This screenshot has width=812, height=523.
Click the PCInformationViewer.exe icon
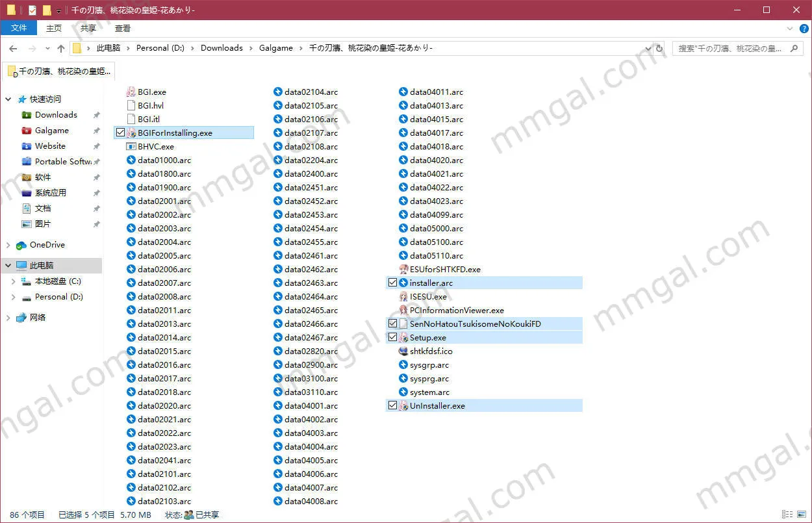[x=403, y=311]
